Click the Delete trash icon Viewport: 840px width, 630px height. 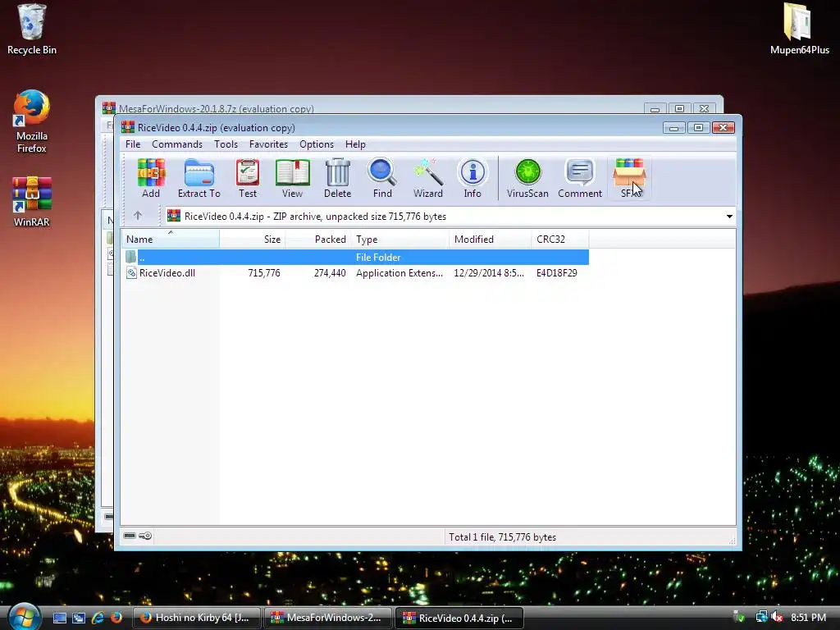(x=337, y=178)
